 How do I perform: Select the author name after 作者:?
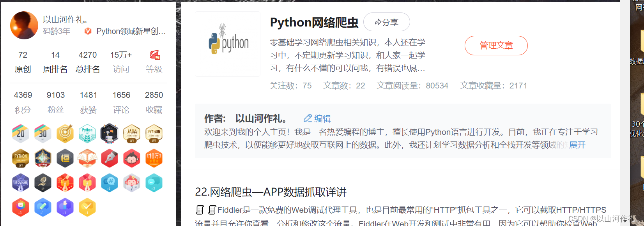(261, 118)
